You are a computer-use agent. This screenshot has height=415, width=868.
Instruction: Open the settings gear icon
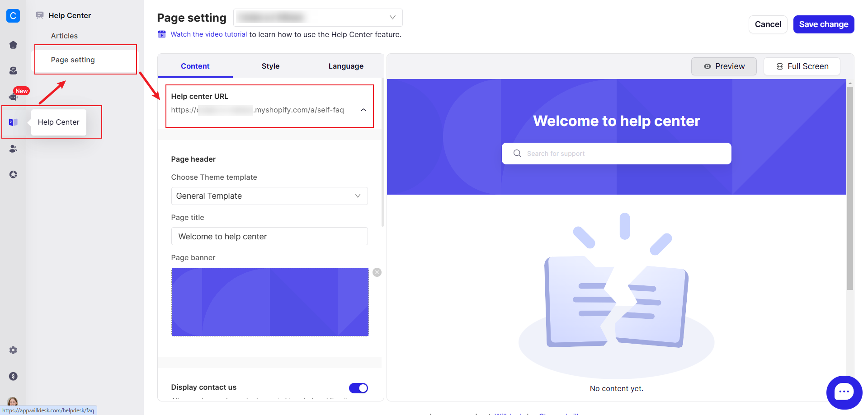[13, 350]
